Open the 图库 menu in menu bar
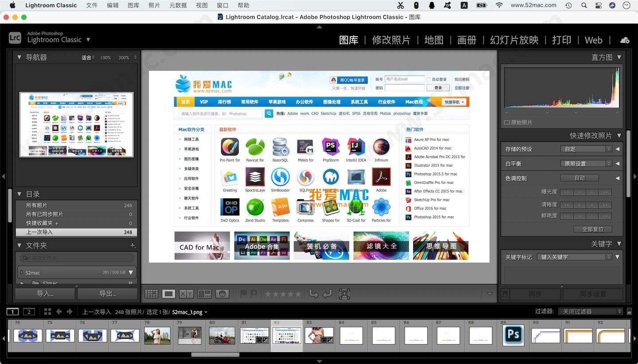This screenshot has height=364, width=638. coord(133,5)
